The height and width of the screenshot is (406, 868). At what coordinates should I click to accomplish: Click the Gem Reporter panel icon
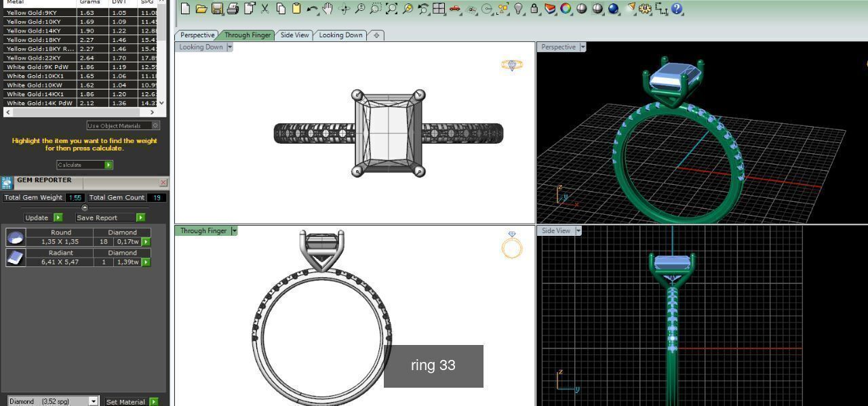pos(7,183)
